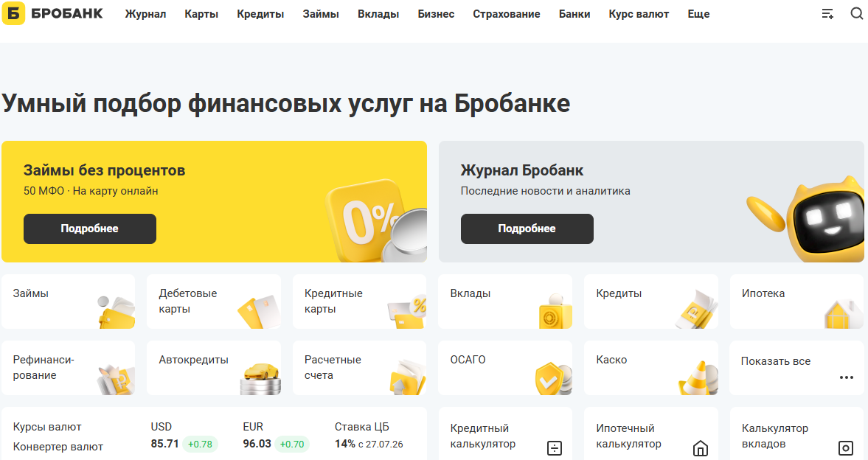
Task: Open the search magnifier icon
Action: 856,13
